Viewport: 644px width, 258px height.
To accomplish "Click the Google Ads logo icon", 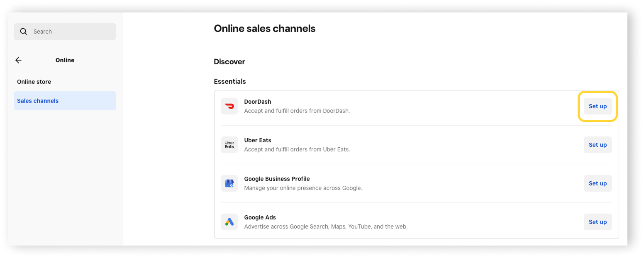I will [x=229, y=222].
